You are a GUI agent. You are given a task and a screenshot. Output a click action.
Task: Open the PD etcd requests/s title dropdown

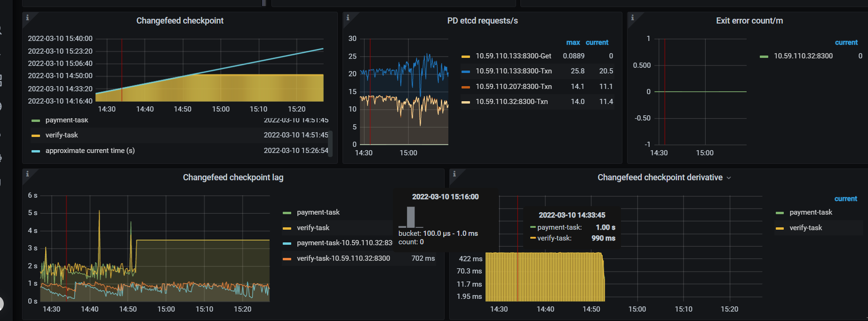coord(482,21)
